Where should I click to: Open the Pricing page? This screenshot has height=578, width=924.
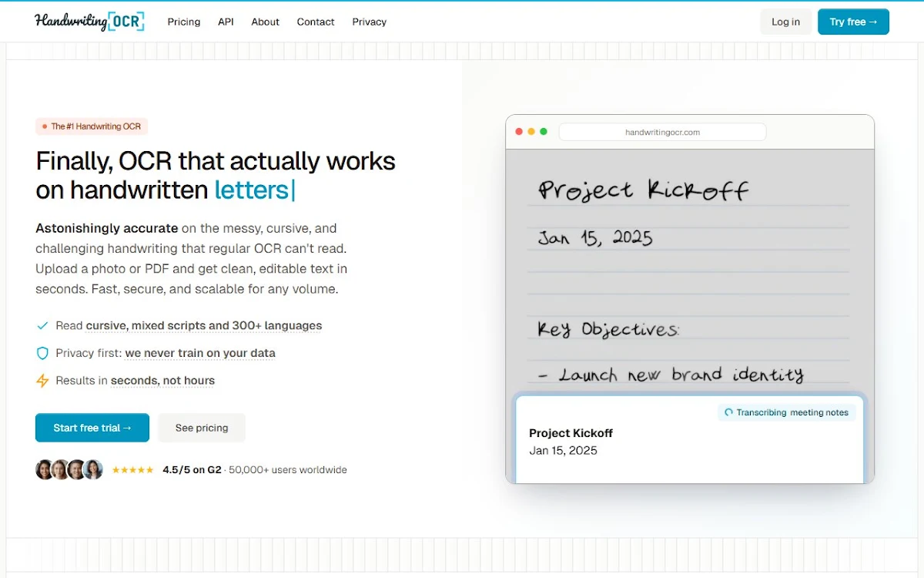(x=184, y=22)
